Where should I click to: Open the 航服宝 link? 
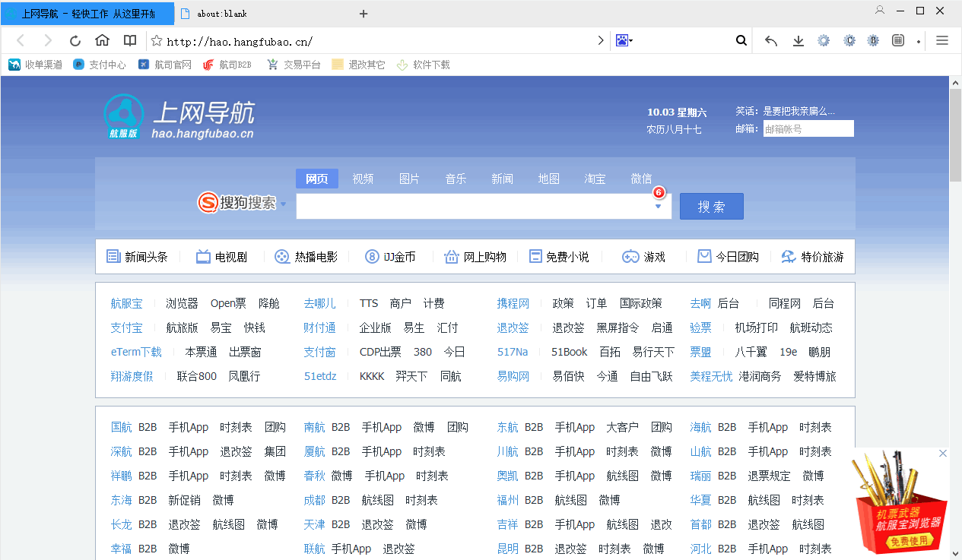pos(126,303)
